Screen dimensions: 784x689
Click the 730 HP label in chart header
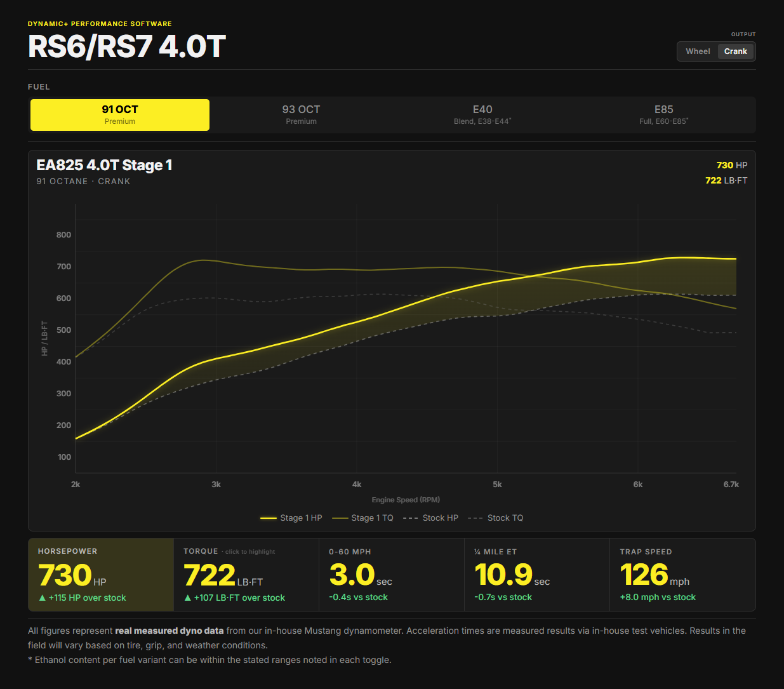(x=732, y=165)
